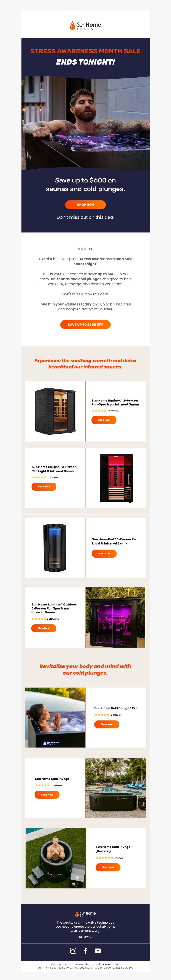Shop Now for Cold Plunge Vertical

pyautogui.click(x=108, y=867)
